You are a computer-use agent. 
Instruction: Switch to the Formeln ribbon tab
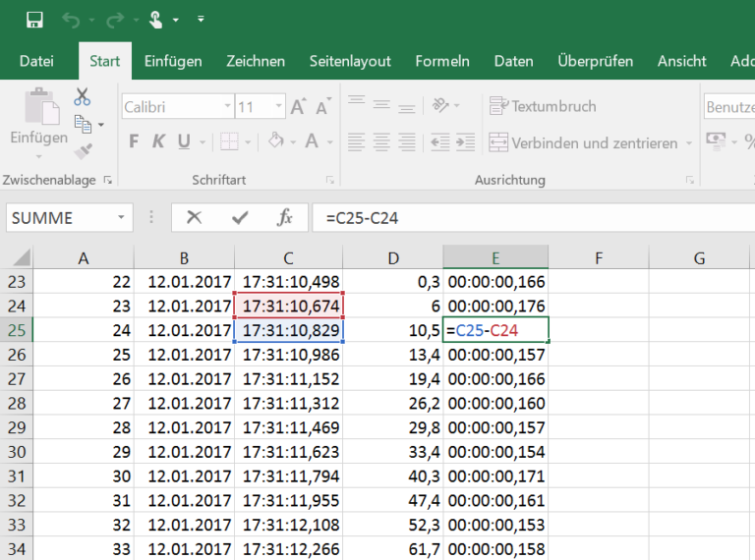coord(442,61)
